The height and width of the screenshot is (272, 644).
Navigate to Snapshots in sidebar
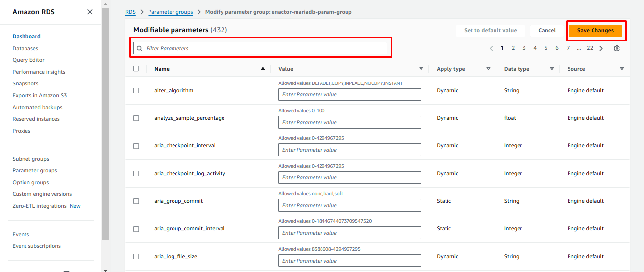(25, 83)
